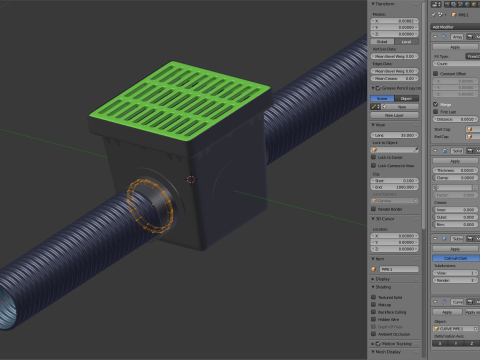Collapse the Shading panel

[373, 287]
